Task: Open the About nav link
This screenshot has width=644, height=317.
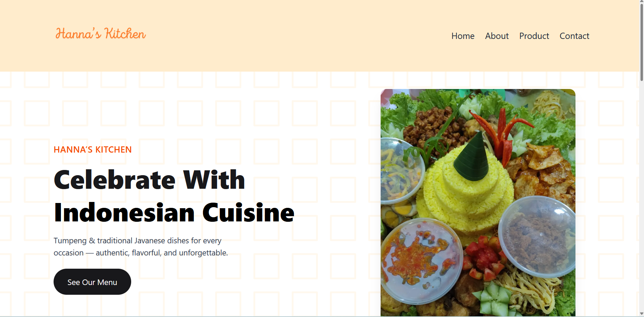Action: 497,36
